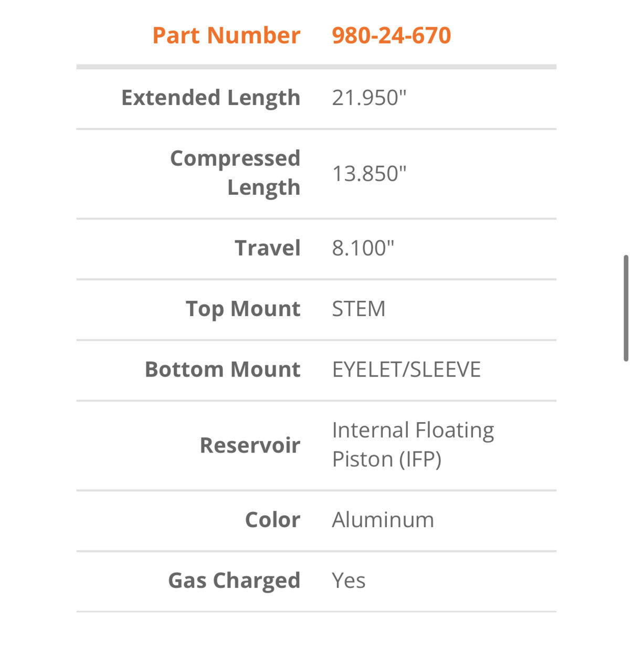The image size is (633, 672).
Task: Click the Color label
Action: pyautogui.click(x=272, y=520)
